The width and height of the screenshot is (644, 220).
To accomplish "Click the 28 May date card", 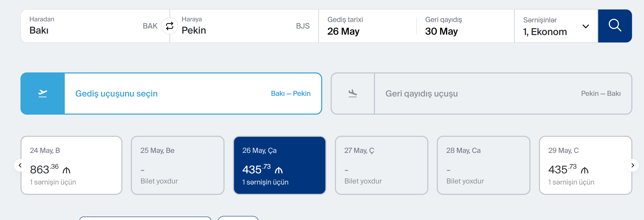I will (483, 165).
